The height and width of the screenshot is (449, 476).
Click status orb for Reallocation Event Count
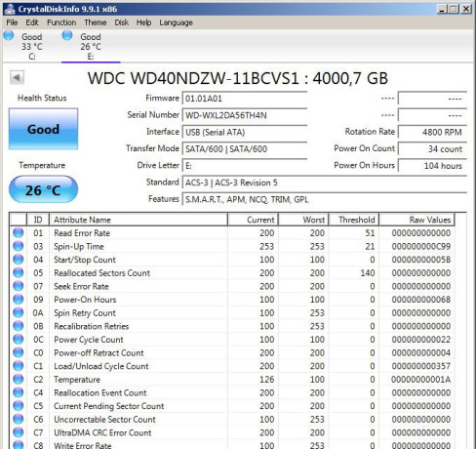[x=19, y=392]
